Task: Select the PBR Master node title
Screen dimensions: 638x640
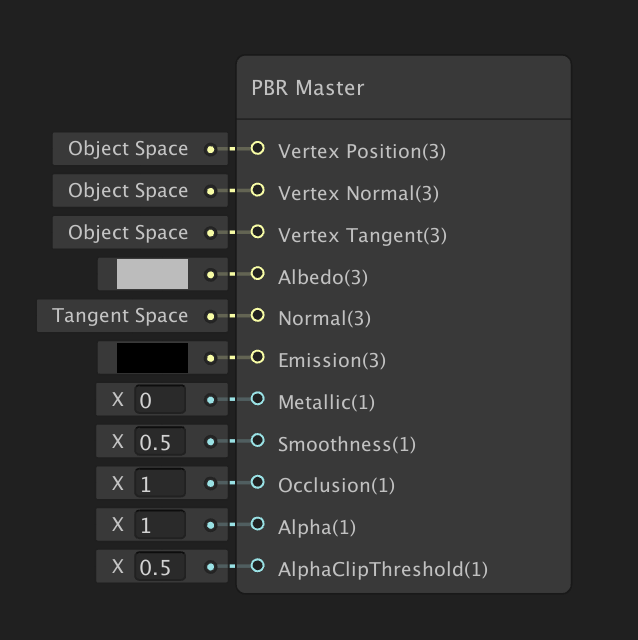Action: [x=308, y=88]
